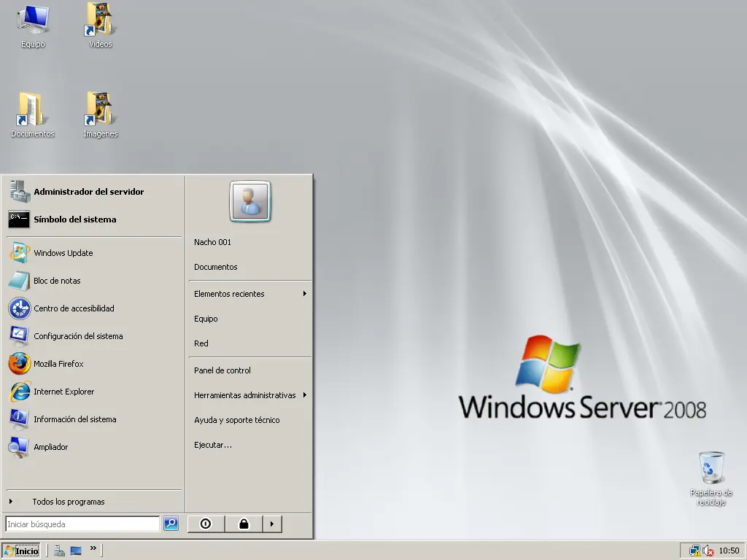The height and width of the screenshot is (560, 747).
Task: Click the 10:50 taskbar clock
Action: pos(729,551)
